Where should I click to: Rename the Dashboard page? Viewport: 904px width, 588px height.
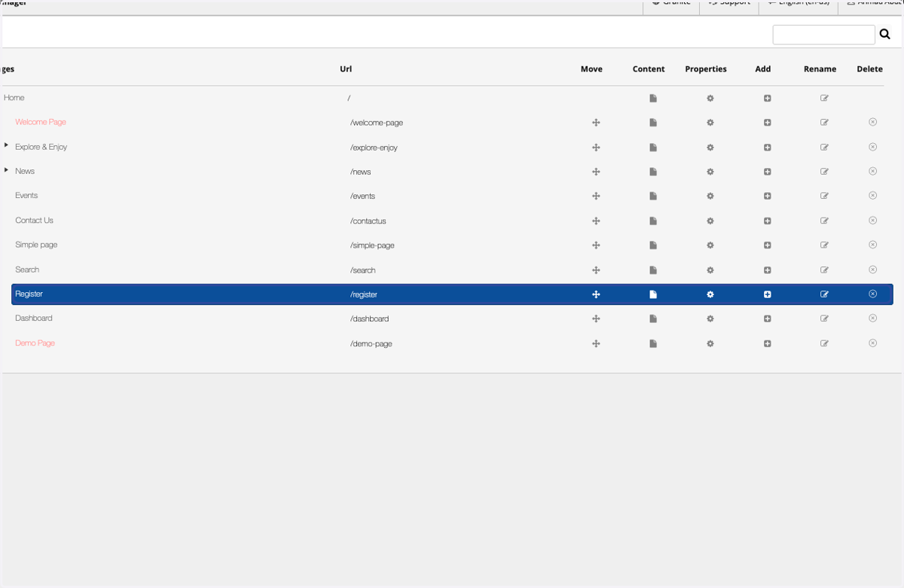pyautogui.click(x=824, y=318)
